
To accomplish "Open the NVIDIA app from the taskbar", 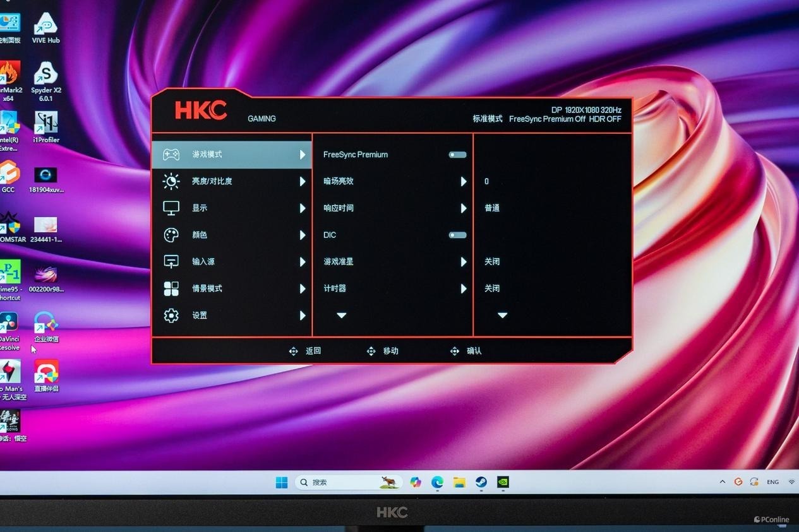I will (503, 482).
